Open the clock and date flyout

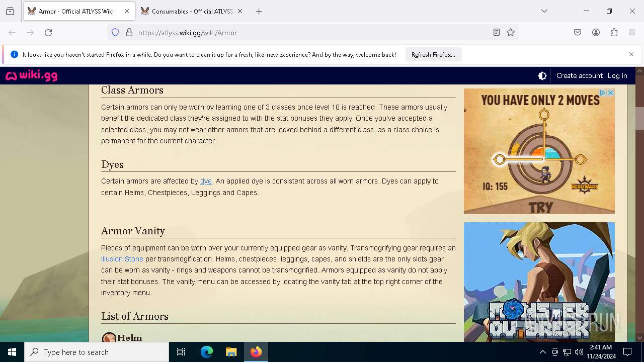pyautogui.click(x=601, y=352)
